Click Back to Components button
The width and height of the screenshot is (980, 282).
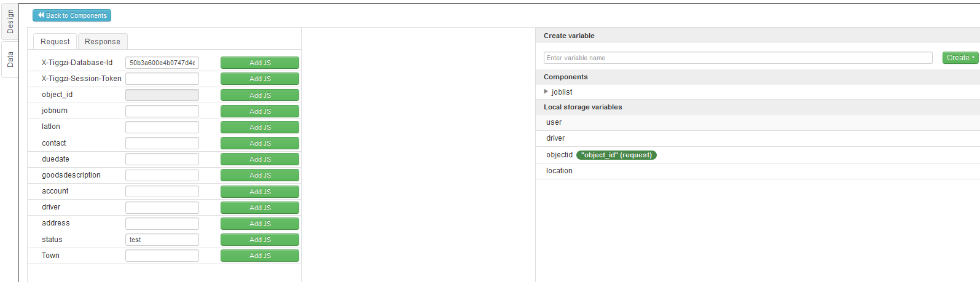(x=72, y=15)
